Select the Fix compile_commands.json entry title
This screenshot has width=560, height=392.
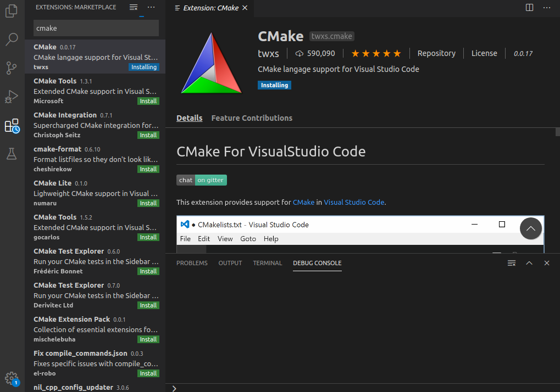click(80, 354)
